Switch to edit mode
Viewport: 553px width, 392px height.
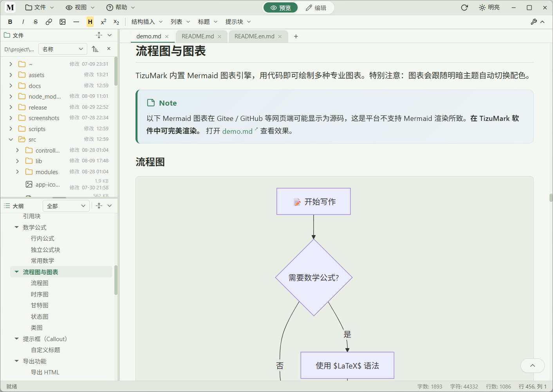click(316, 8)
